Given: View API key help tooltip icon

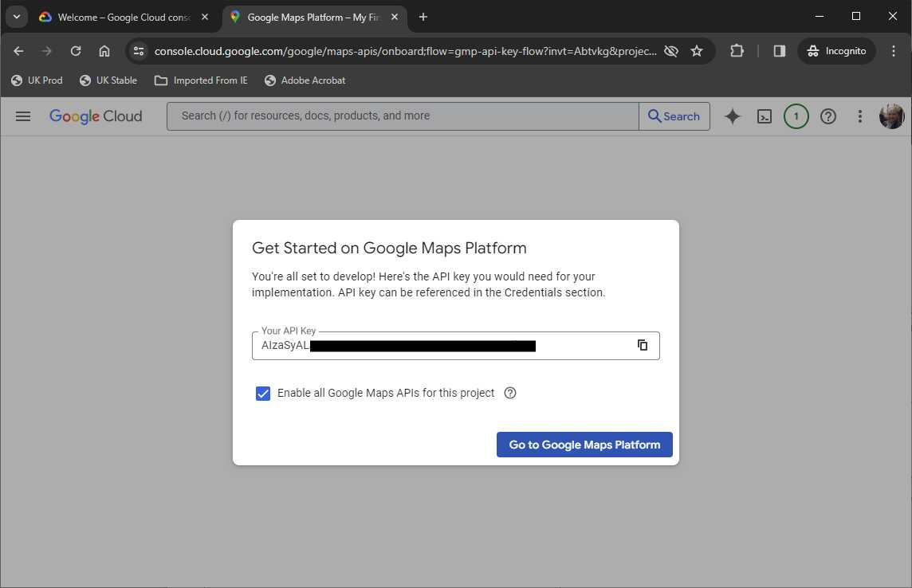Looking at the screenshot, I should click(x=510, y=393).
